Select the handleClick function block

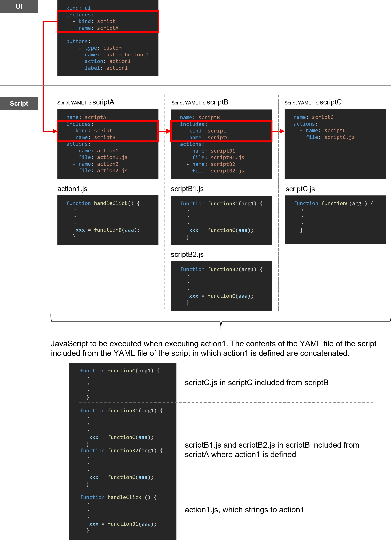point(108,220)
